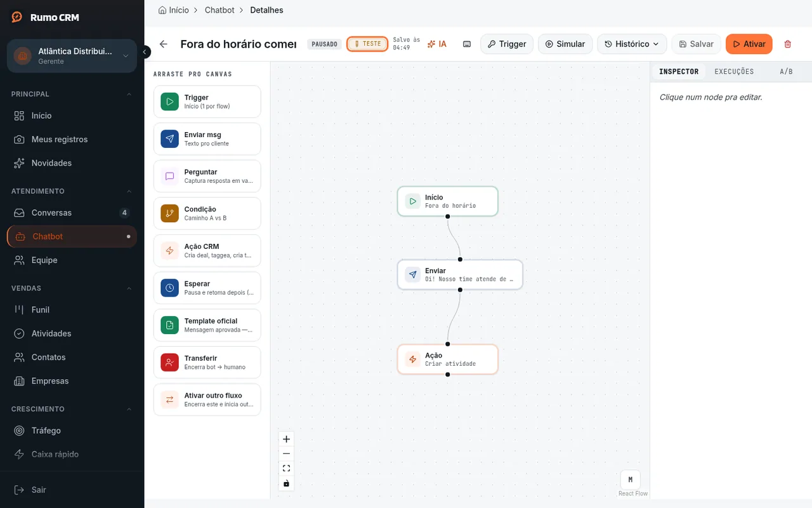Image resolution: width=812 pixels, height=508 pixels.
Task: Fit flow view to screen
Action: (x=286, y=469)
